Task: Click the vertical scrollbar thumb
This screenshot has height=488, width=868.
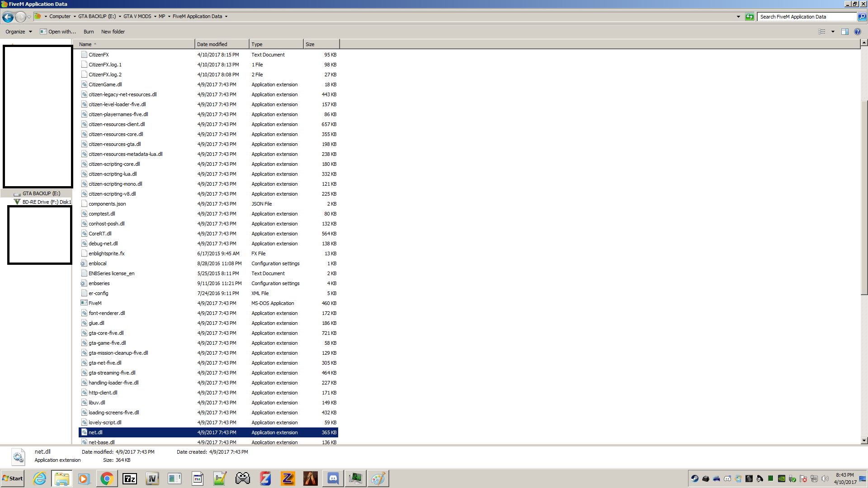Action: click(x=864, y=197)
